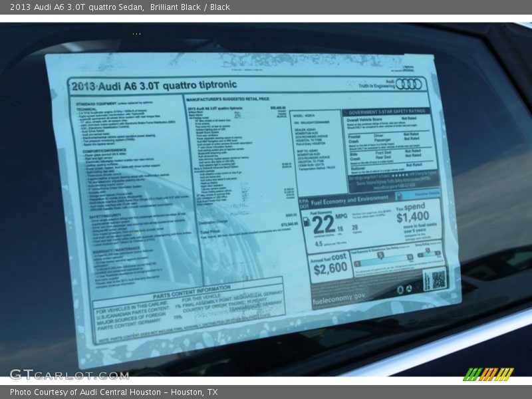This screenshot has width=532, height=399.
Task: Click 'Side Crash' rating label
Action: tap(355, 156)
